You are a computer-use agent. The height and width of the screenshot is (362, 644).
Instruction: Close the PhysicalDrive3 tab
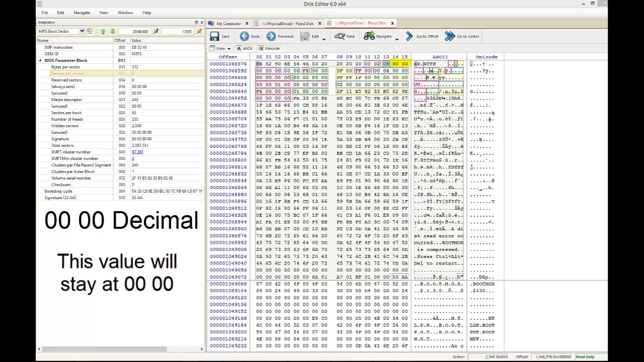(319, 24)
